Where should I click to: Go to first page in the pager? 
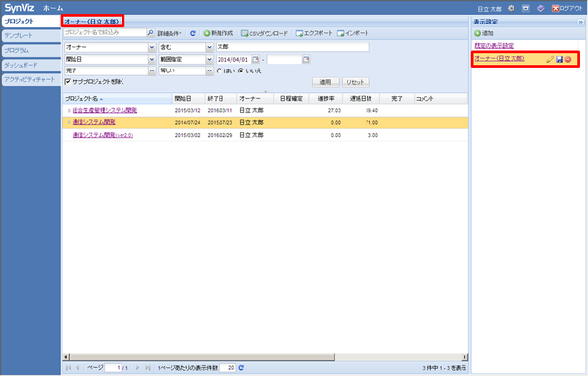coord(69,368)
